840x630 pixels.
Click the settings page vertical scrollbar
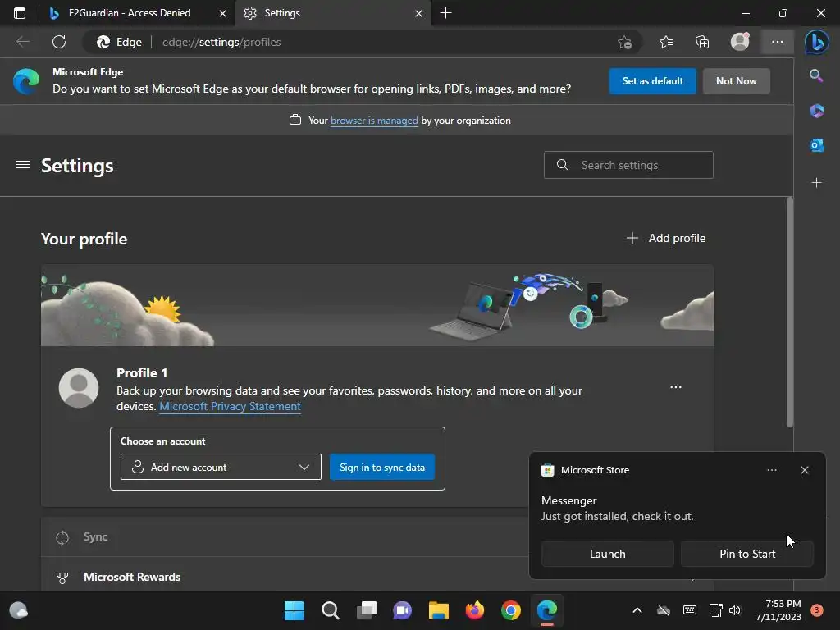[790, 313]
